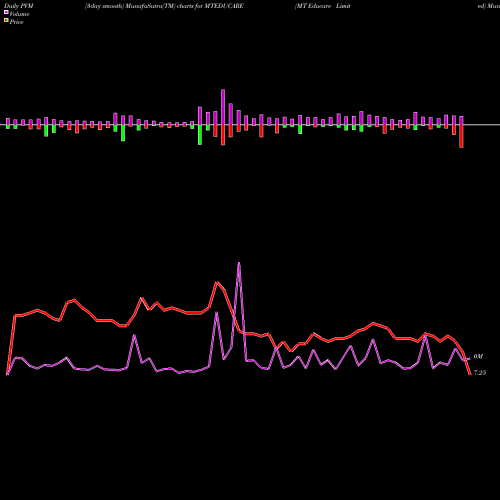Click the Daily PVM title text
This screenshot has height=500, width=500.
click(19, 6)
